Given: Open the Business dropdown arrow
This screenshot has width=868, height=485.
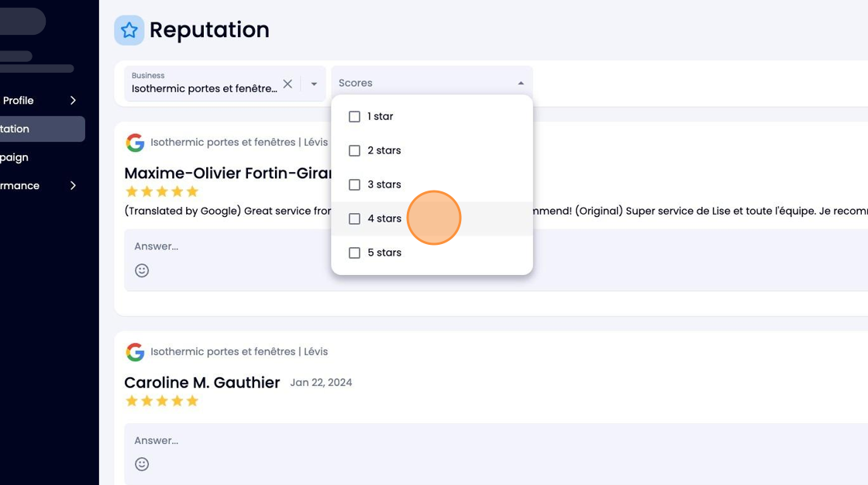Looking at the screenshot, I should point(314,84).
